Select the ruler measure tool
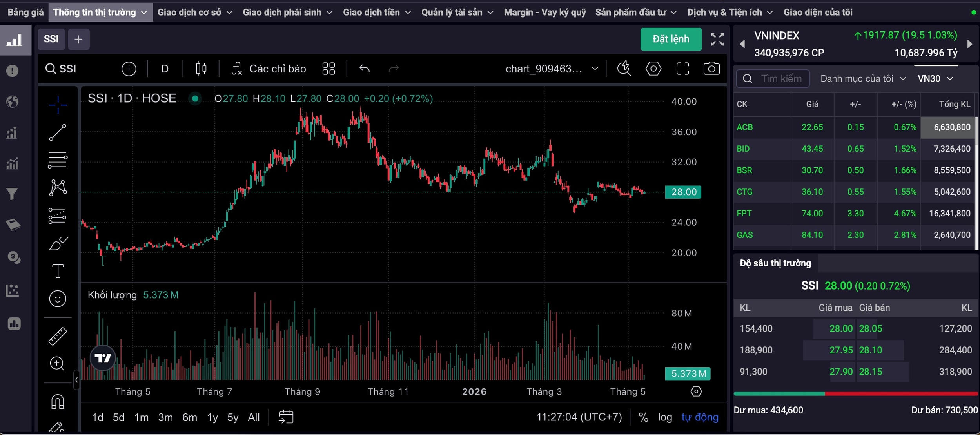The image size is (980, 435). click(58, 336)
